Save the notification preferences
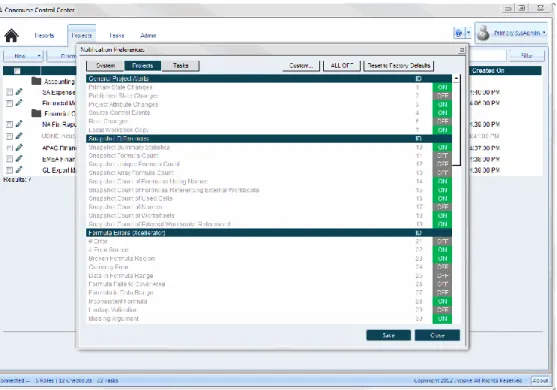 389,335
